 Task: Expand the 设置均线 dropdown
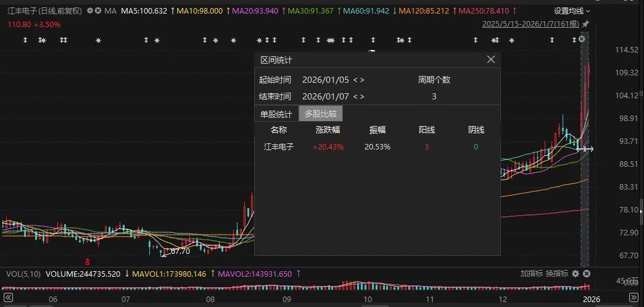pyautogui.click(x=572, y=11)
